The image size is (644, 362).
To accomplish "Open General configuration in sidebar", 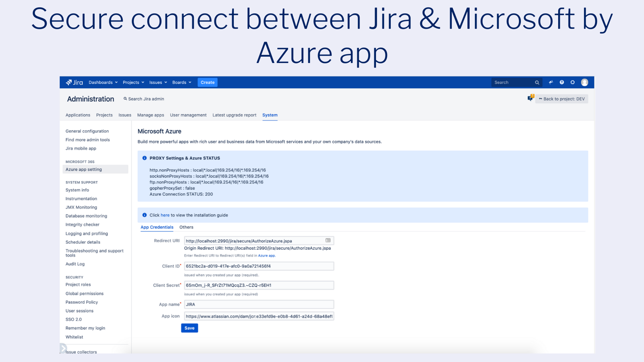I will tap(87, 131).
